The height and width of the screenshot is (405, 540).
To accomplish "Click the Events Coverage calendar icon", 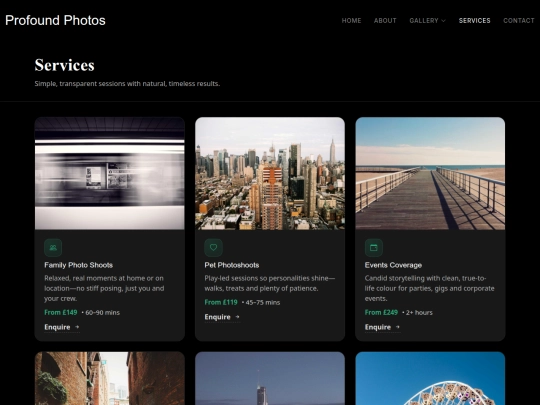I will (374, 248).
